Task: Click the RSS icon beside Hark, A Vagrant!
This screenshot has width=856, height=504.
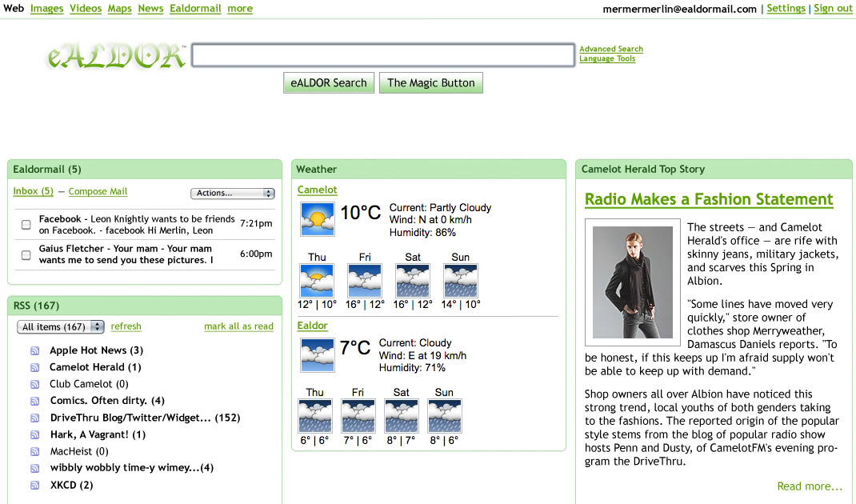Action: point(35,435)
